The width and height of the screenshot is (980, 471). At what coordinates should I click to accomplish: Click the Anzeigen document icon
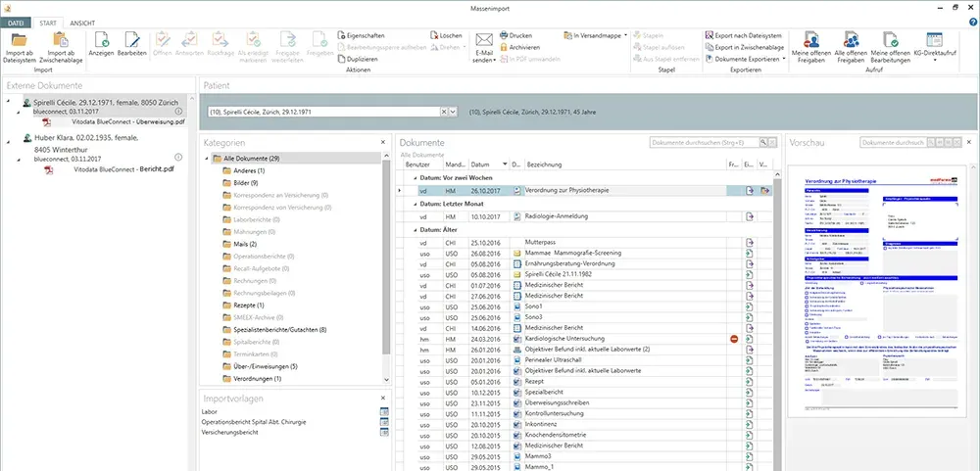point(101,40)
